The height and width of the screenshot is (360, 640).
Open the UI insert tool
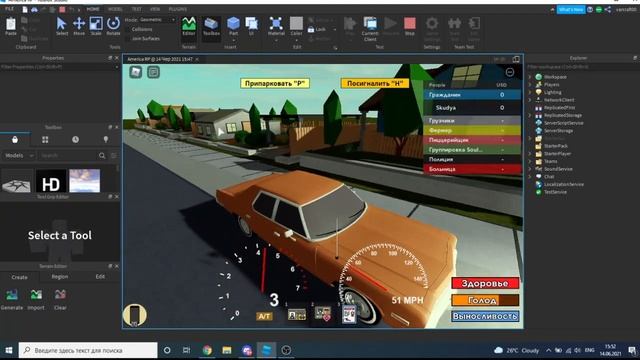click(x=251, y=27)
